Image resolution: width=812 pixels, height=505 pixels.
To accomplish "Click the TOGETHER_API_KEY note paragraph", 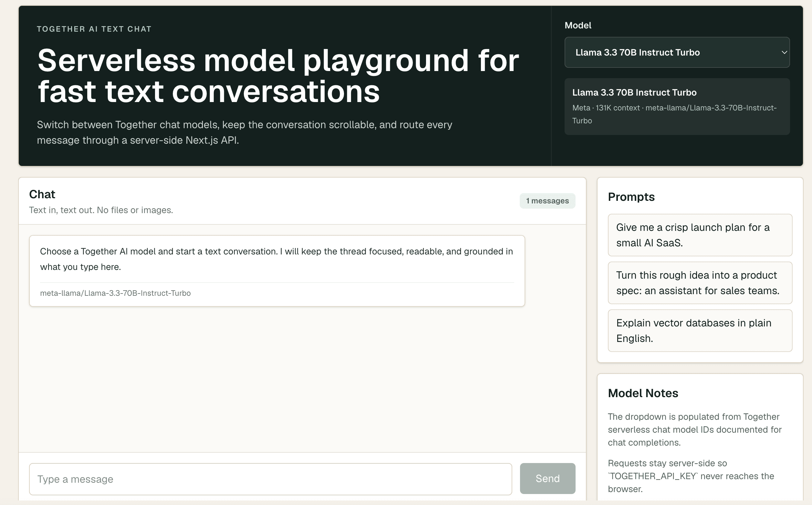I will [691, 476].
